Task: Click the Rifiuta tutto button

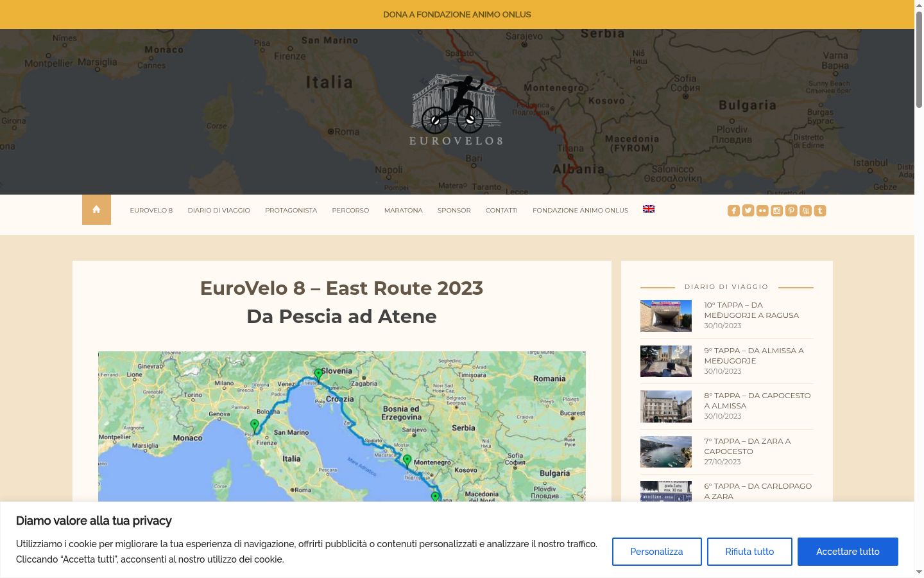Action: click(749, 552)
